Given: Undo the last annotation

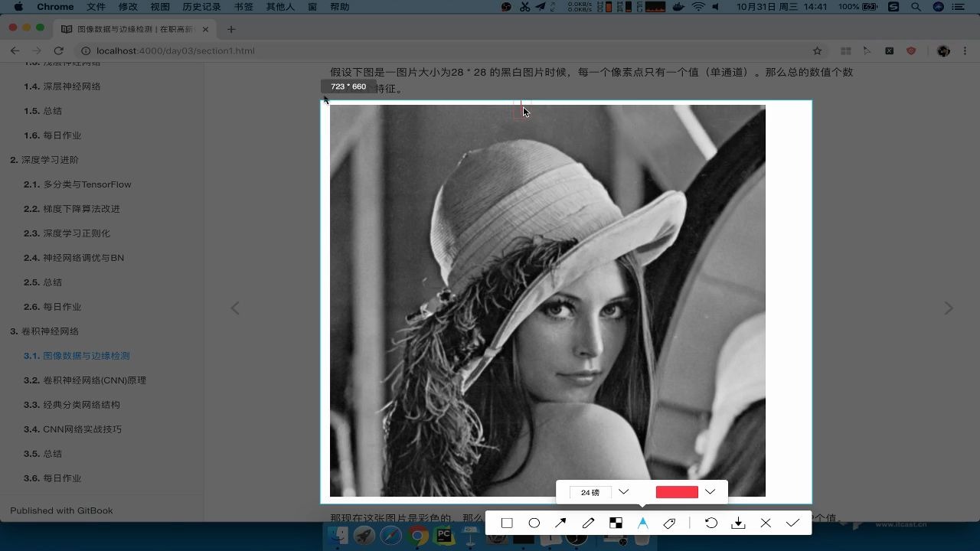Looking at the screenshot, I should [711, 523].
